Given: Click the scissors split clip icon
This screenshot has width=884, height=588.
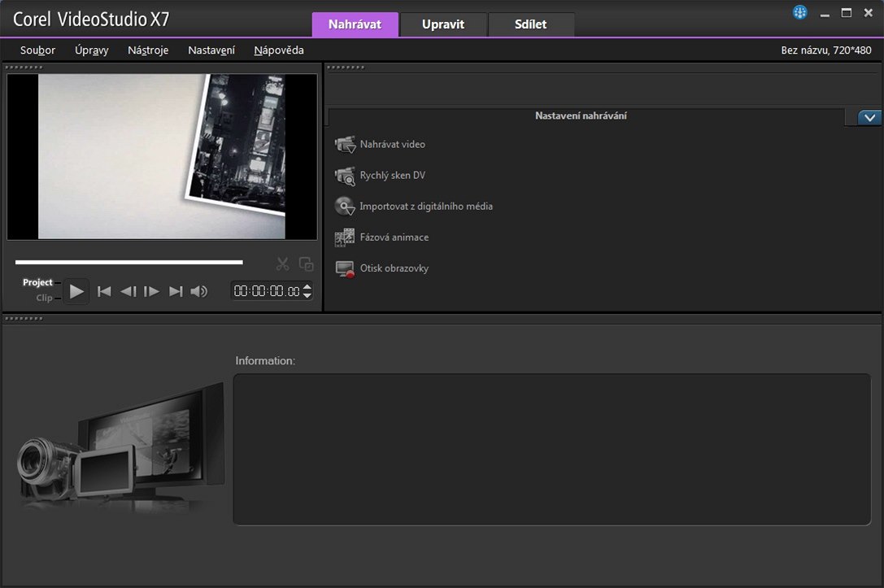Looking at the screenshot, I should pos(282,264).
